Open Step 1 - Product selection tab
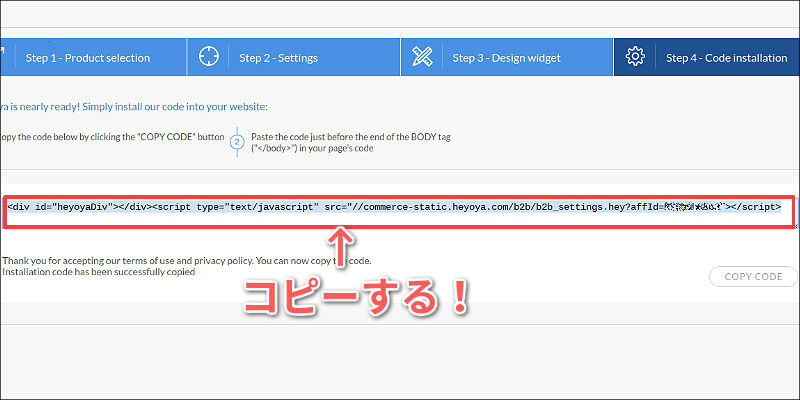Viewport: 800px width, 400px height. [93, 57]
